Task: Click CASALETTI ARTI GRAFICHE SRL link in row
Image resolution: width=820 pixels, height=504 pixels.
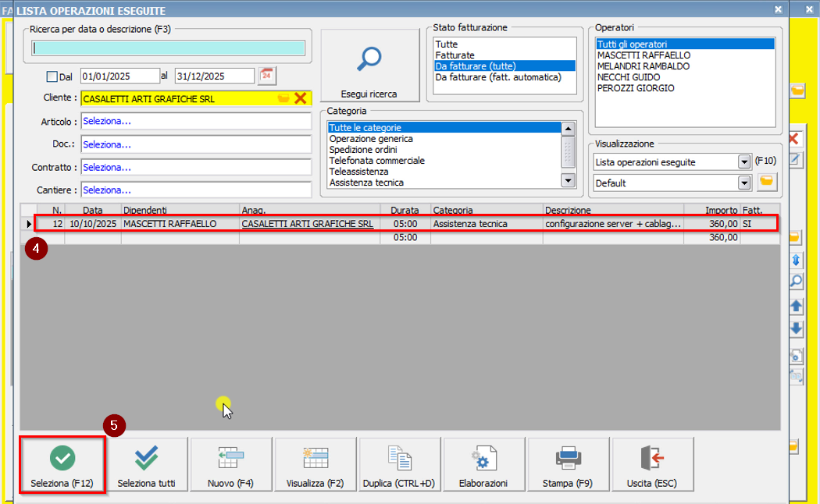Action: point(307,224)
